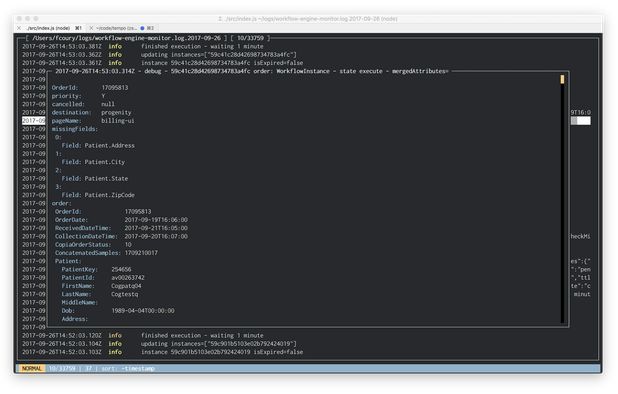Click the black scrollbar track of the popup

pos(562,203)
